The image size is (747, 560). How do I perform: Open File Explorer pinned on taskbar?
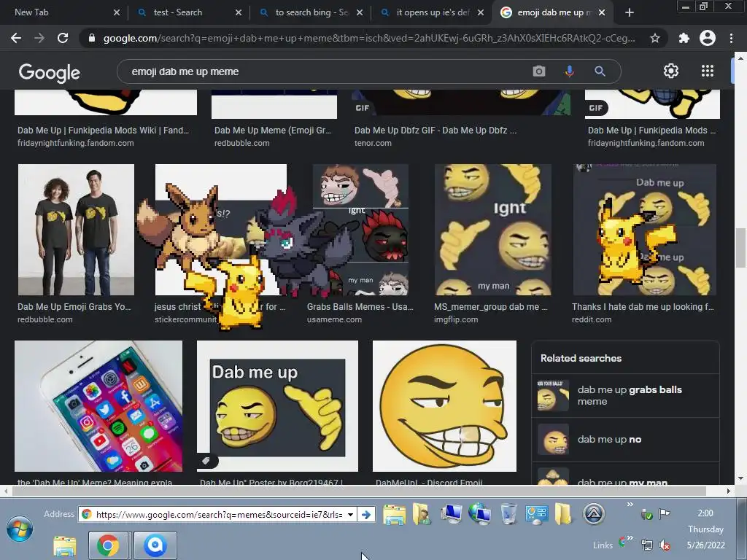[64, 545]
